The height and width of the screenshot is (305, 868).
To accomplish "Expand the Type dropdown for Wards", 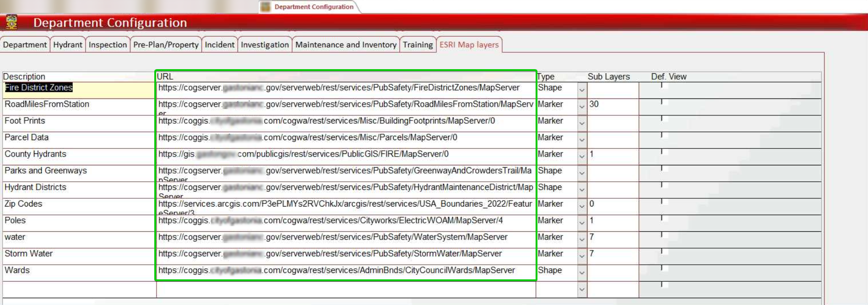I will [582, 273].
